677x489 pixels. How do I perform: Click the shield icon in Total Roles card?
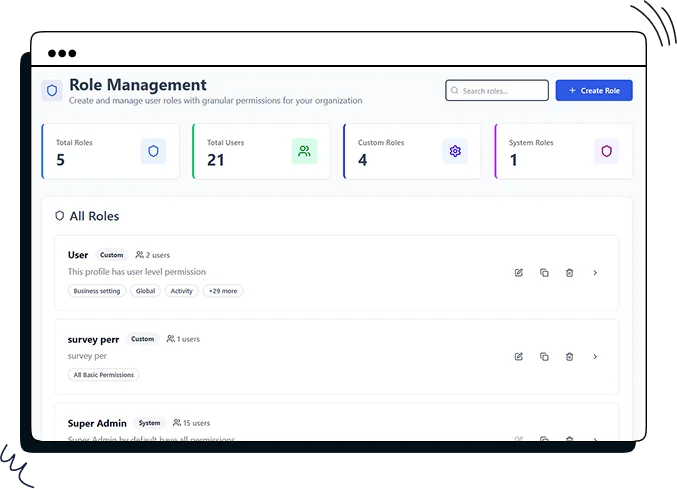[x=153, y=151]
